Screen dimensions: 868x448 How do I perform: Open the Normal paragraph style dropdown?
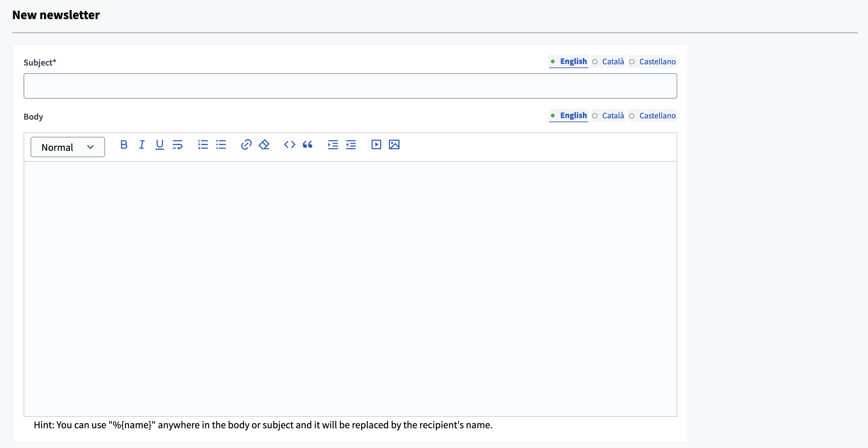(x=68, y=147)
